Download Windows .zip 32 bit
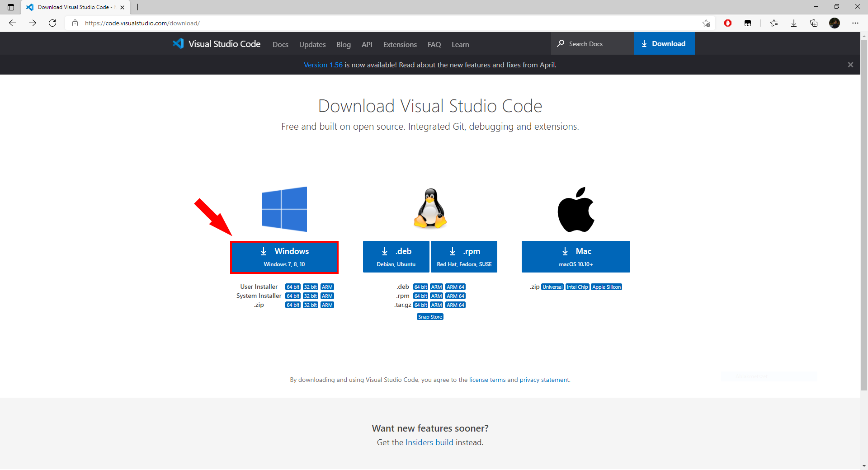 click(x=311, y=305)
